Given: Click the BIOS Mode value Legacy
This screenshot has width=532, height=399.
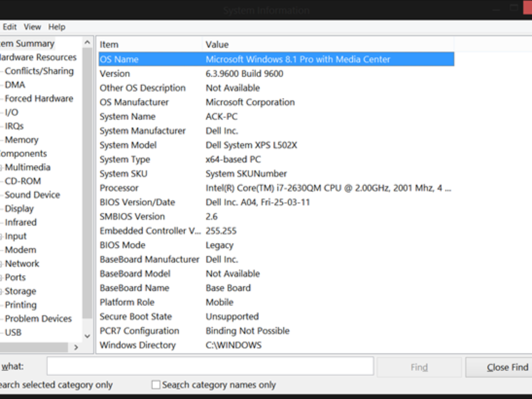Looking at the screenshot, I should (219, 245).
